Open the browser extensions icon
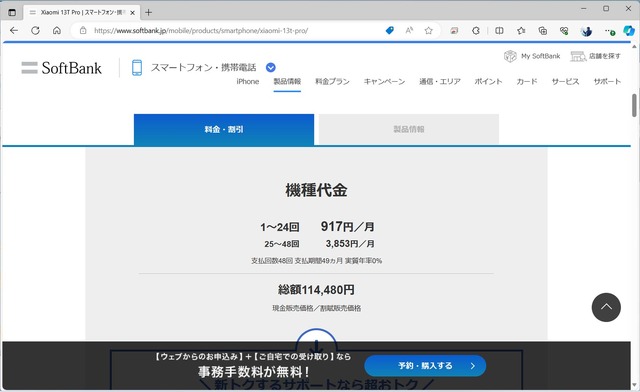This screenshot has height=392, width=640. pos(476,31)
